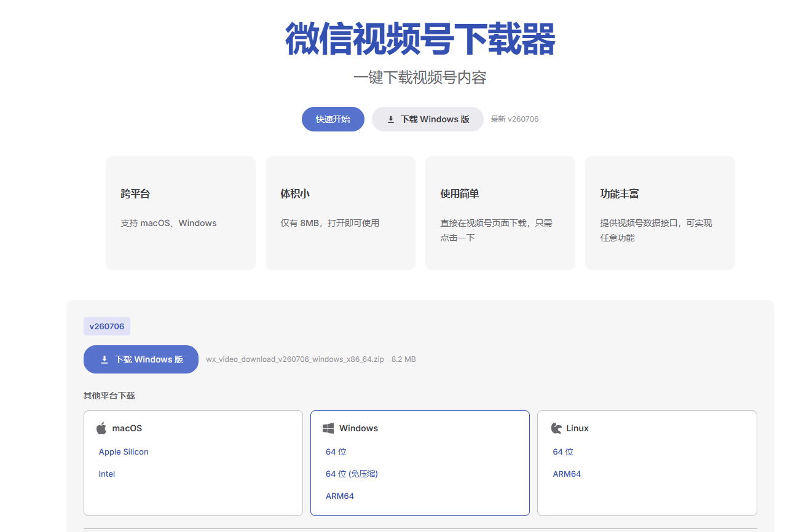Screen dimensions: 788x532
Task: Click the 支持 macOS、Windows description text
Action: click(168, 223)
